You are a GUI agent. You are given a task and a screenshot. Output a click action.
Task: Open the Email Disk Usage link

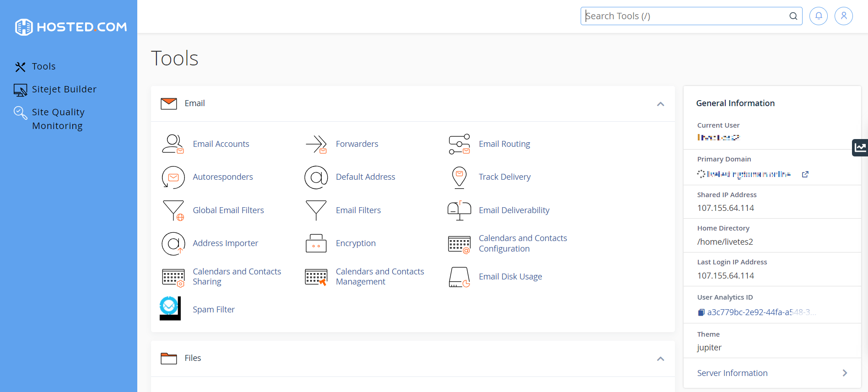coord(511,277)
